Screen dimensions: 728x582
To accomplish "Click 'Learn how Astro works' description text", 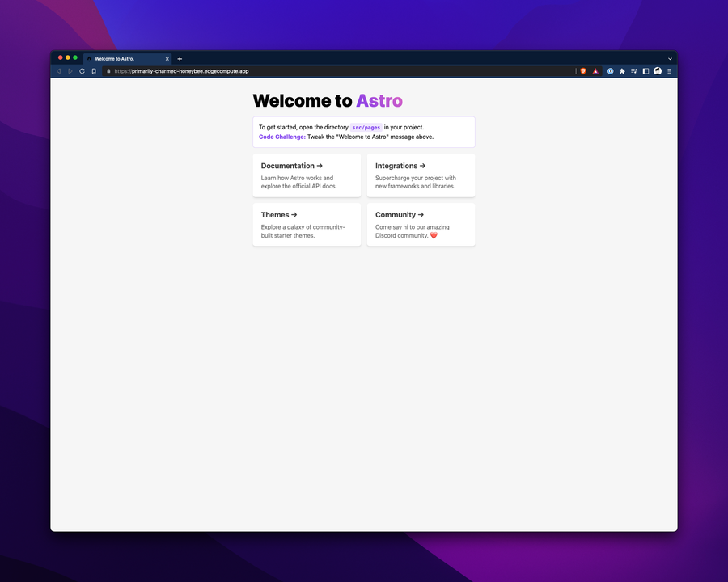I will coord(298,182).
